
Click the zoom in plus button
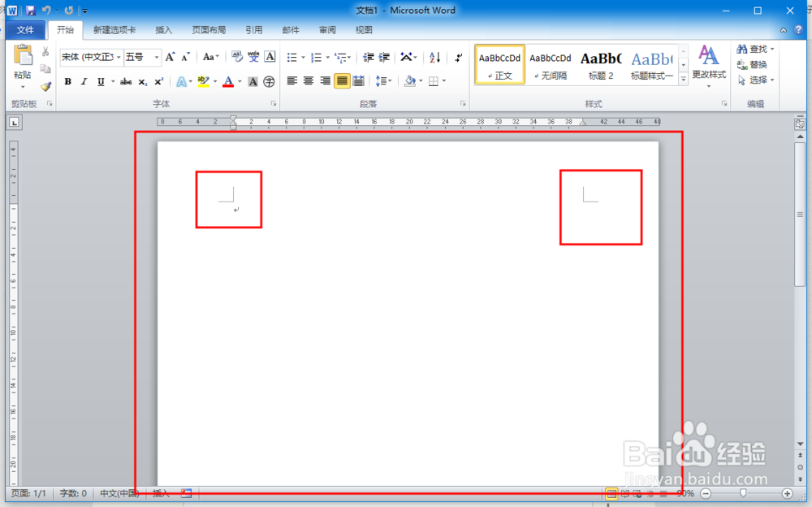787,493
